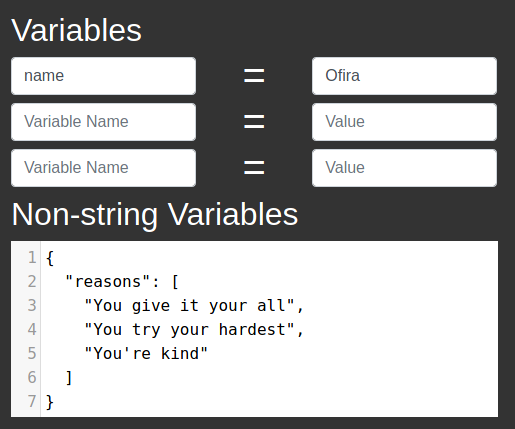This screenshot has height=429, width=515.
Task: Click the closing square bracket on line 6
Action: tap(69, 378)
